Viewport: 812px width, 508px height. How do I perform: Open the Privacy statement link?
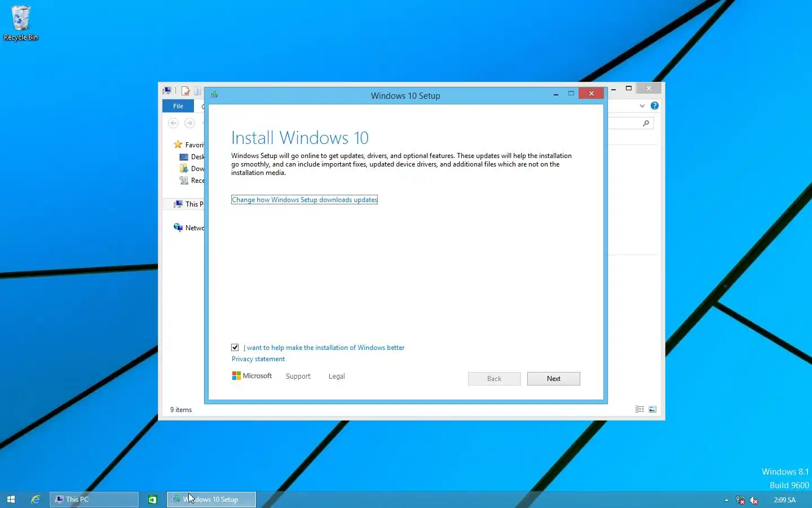coord(258,359)
